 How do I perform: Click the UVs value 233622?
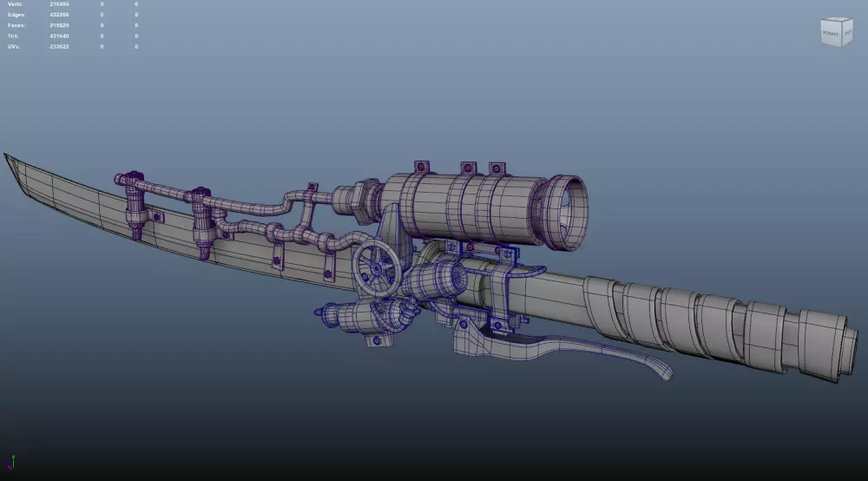click(x=59, y=47)
